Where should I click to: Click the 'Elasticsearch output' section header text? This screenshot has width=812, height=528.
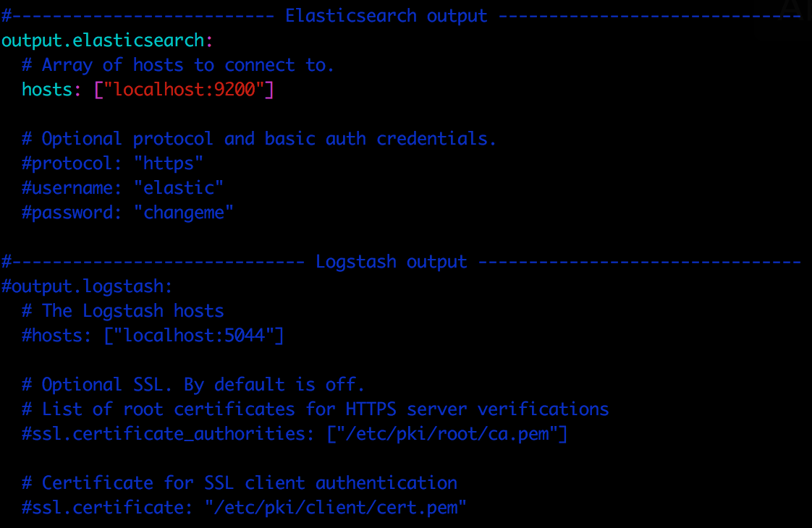click(386, 16)
